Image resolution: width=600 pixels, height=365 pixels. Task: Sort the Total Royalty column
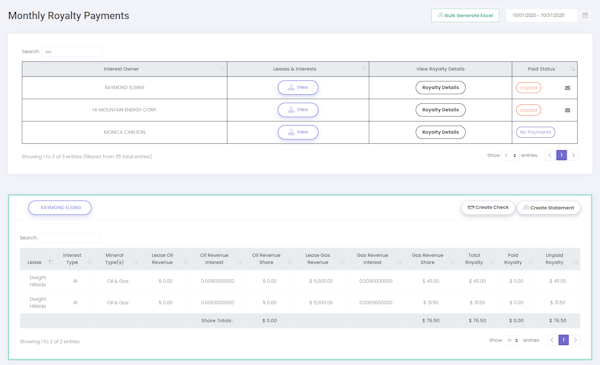pos(492,262)
